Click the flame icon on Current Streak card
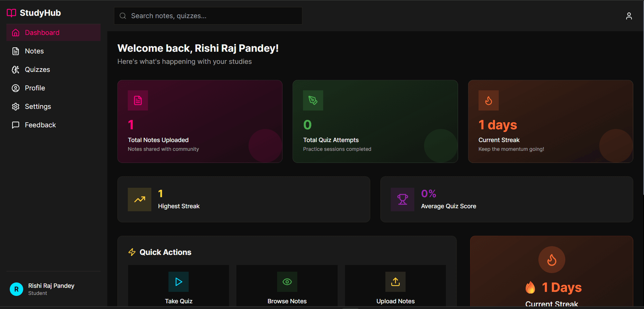 (x=489, y=100)
